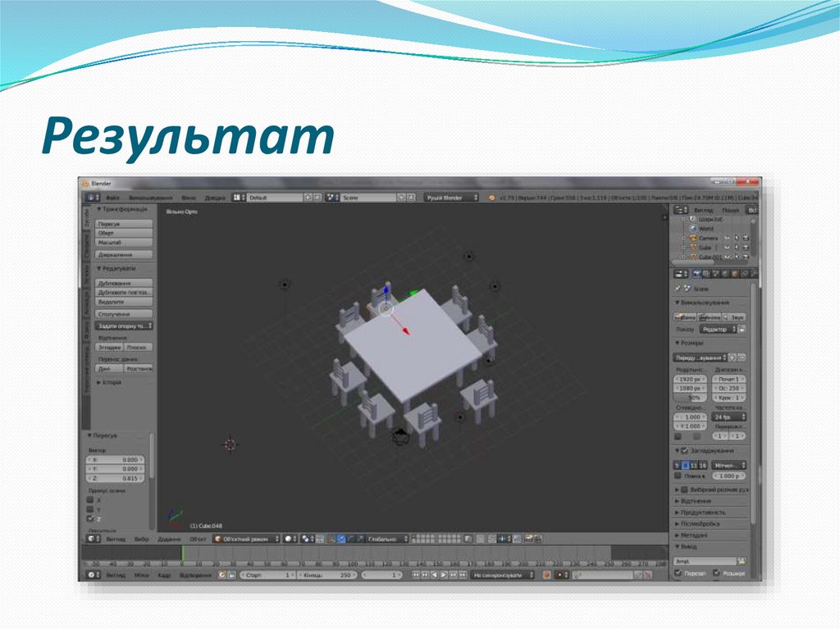Viewport: 840px width, 629px height.
Task: Open the Задати опорну точку dropdown
Action: (124, 326)
